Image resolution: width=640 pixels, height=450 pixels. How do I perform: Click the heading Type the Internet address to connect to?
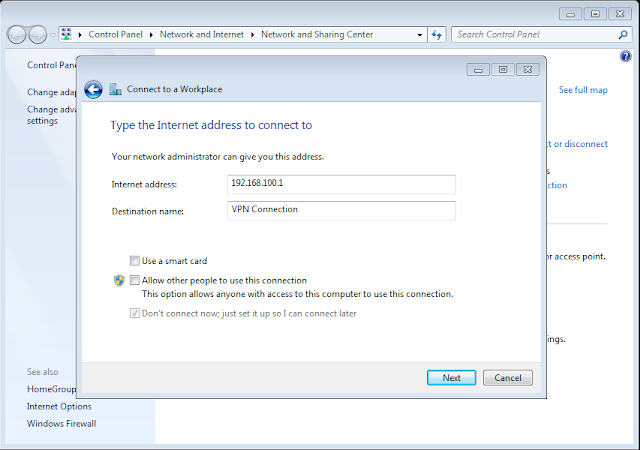[x=211, y=125]
